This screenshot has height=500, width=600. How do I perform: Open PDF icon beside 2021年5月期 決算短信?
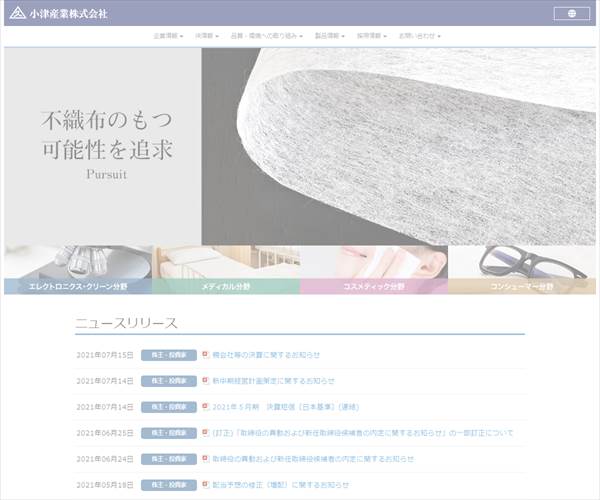pyautogui.click(x=205, y=407)
